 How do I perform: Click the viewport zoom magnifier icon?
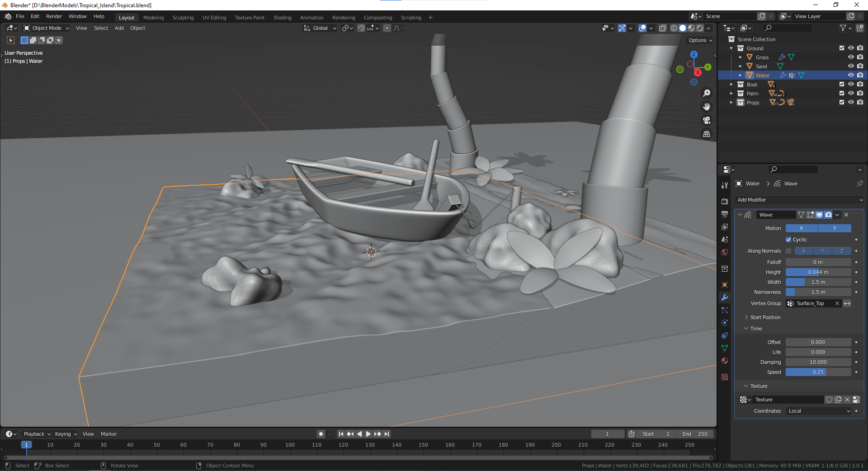pos(707,93)
